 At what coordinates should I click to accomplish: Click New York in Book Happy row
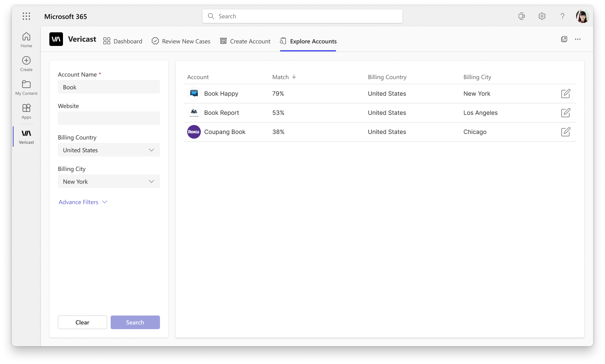(477, 94)
